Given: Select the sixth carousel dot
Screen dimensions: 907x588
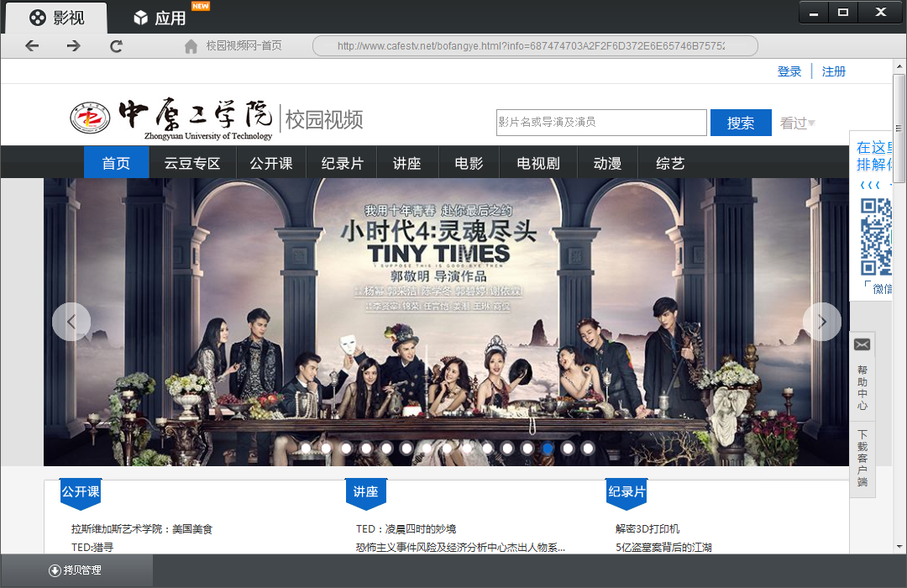Looking at the screenshot, I should point(406,448).
